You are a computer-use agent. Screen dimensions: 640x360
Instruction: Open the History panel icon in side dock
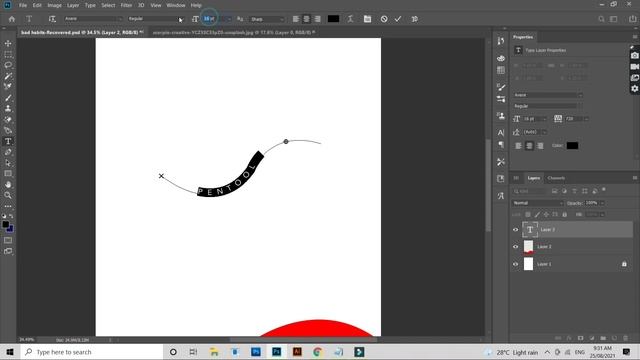(x=501, y=41)
